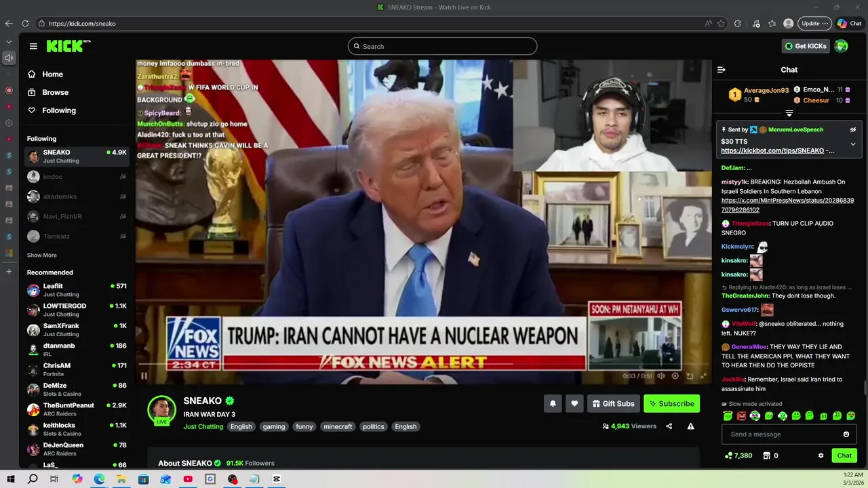The image size is (868, 488).
Task: Follow SNEAKO with the heart button
Action: coord(574,403)
